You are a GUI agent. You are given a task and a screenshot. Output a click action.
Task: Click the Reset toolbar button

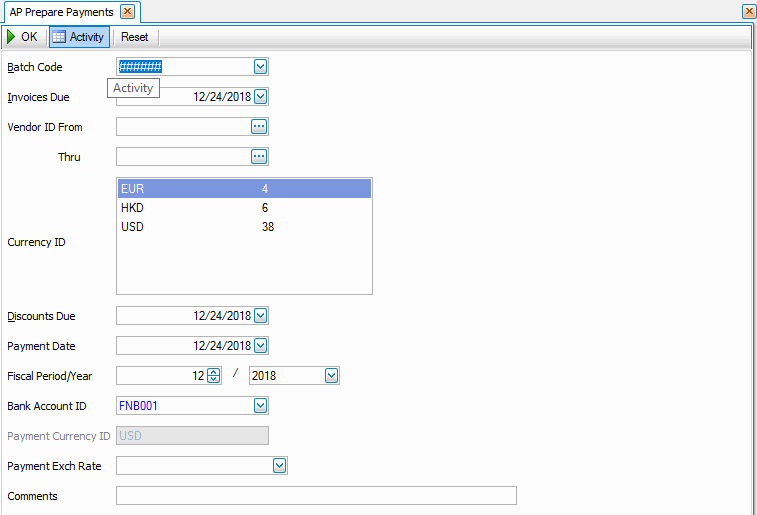tap(134, 37)
